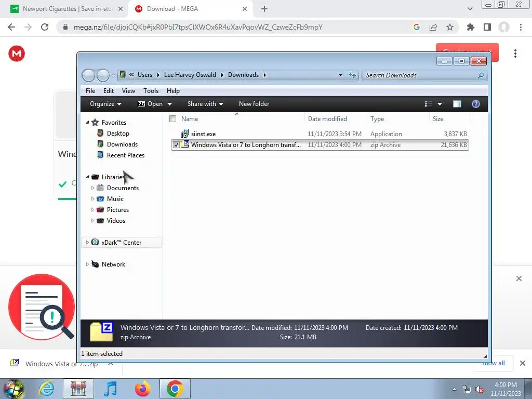Select Downloads in Favorites
Image resolution: width=532 pixels, height=399 pixels.
(x=122, y=144)
